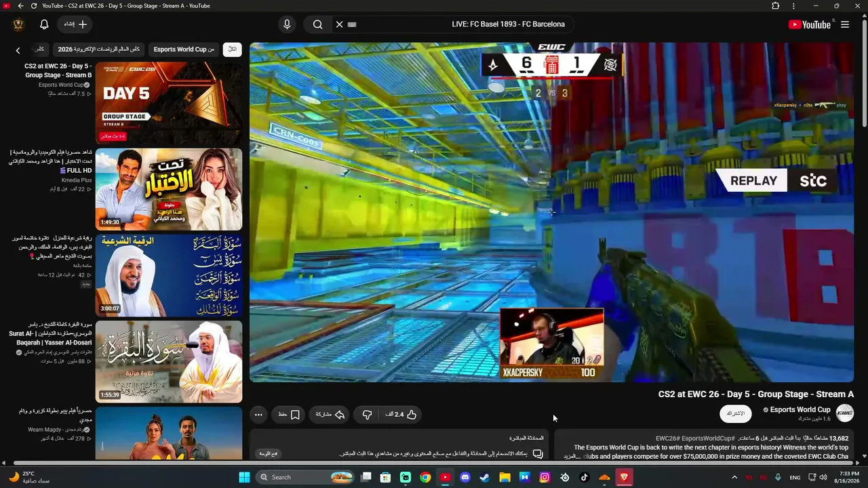Viewport: 868px width, 488px height.
Task: Open the weather widget showing 25°C
Action: click(28, 477)
